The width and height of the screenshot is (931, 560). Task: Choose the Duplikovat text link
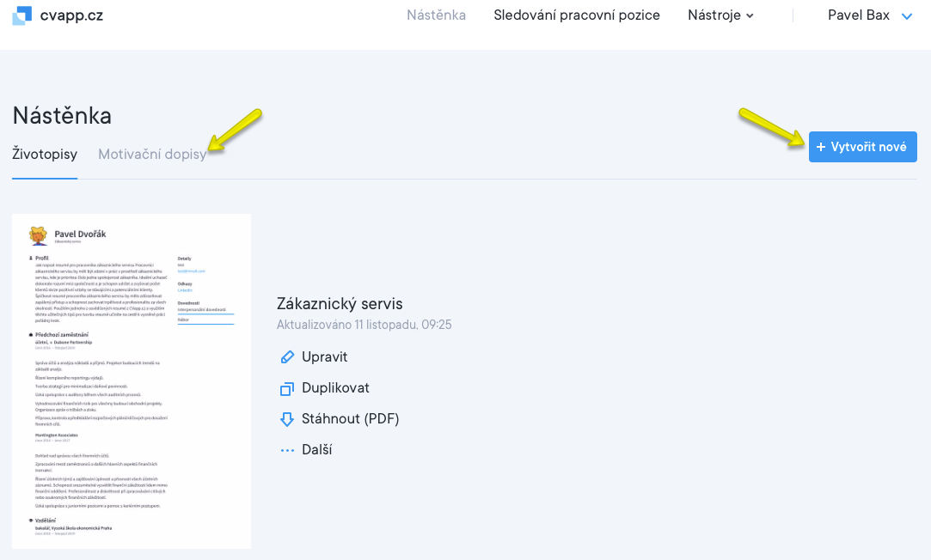tap(335, 388)
